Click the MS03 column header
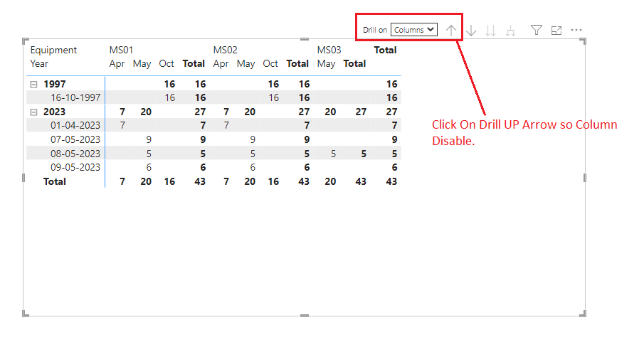644x352 pixels. (329, 50)
